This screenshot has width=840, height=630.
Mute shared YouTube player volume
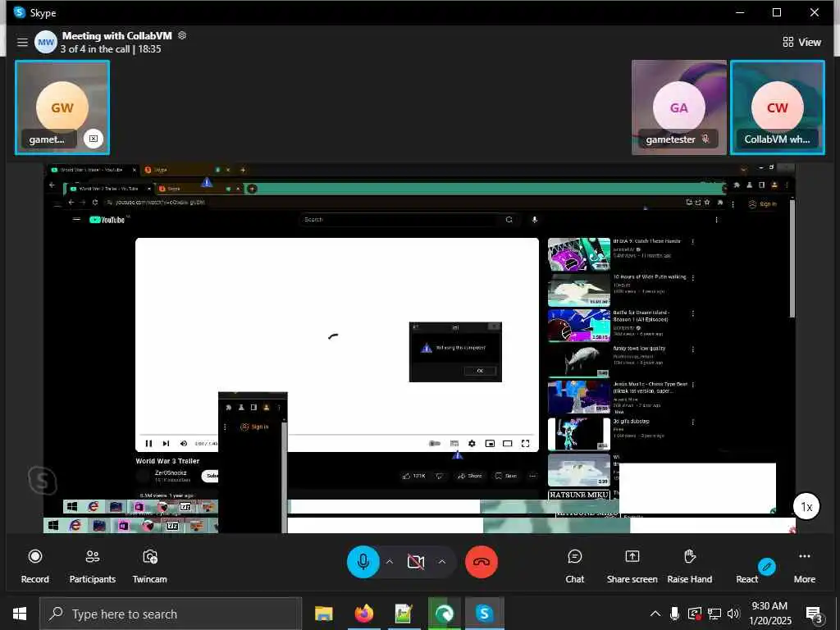pyautogui.click(x=184, y=444)
